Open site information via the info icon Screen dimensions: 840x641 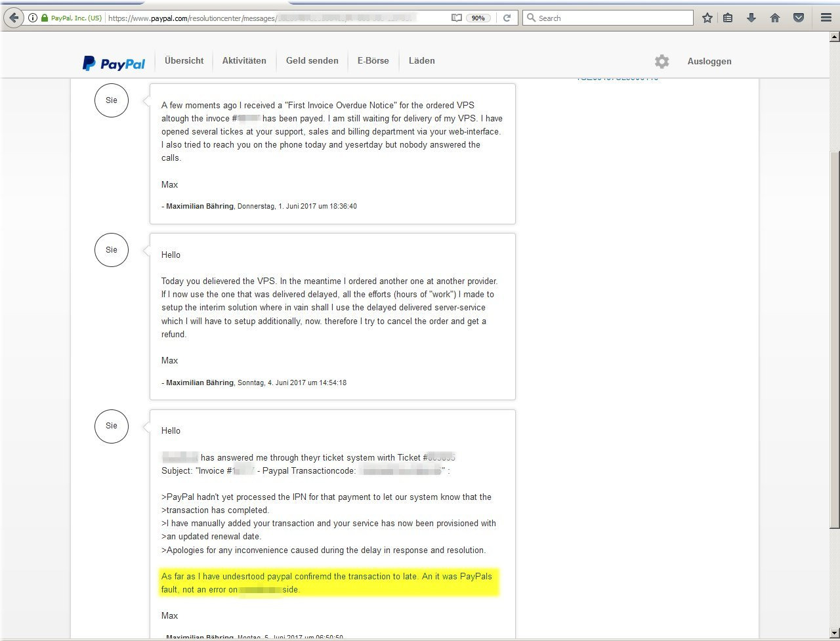[33, 18]
